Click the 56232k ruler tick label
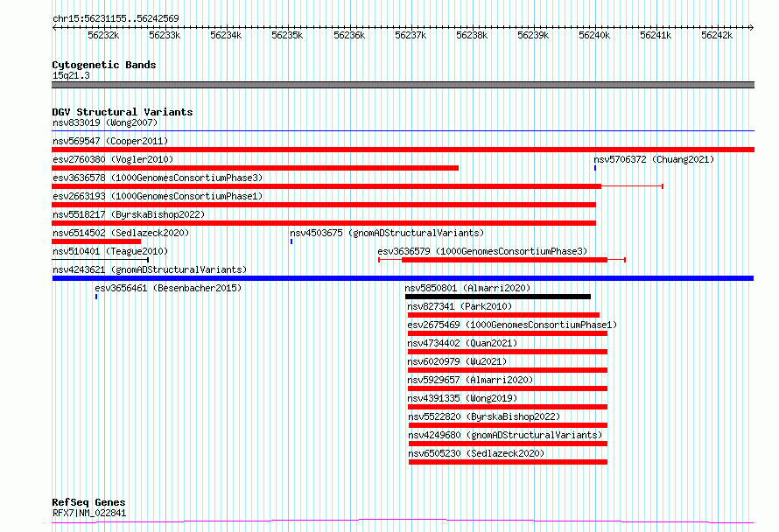 click(103, 35)
